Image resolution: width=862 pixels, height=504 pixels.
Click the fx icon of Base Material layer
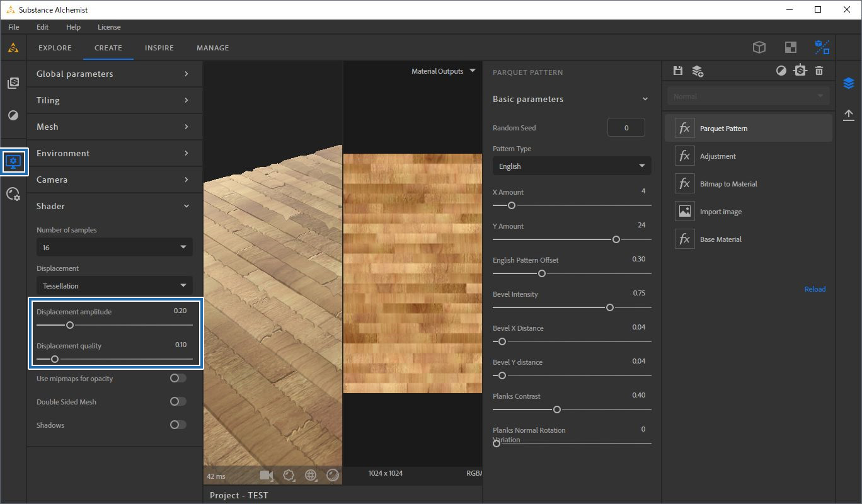[684, 239]
